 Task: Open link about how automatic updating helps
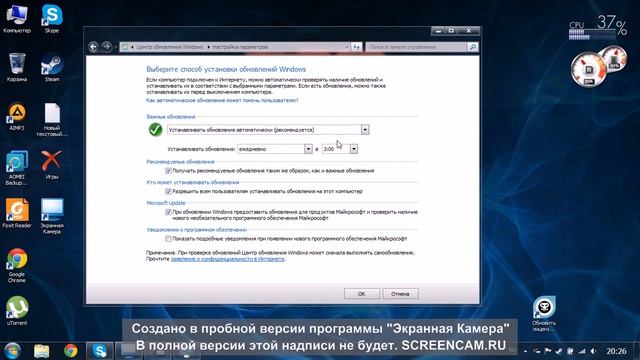(x=222, y=100)
